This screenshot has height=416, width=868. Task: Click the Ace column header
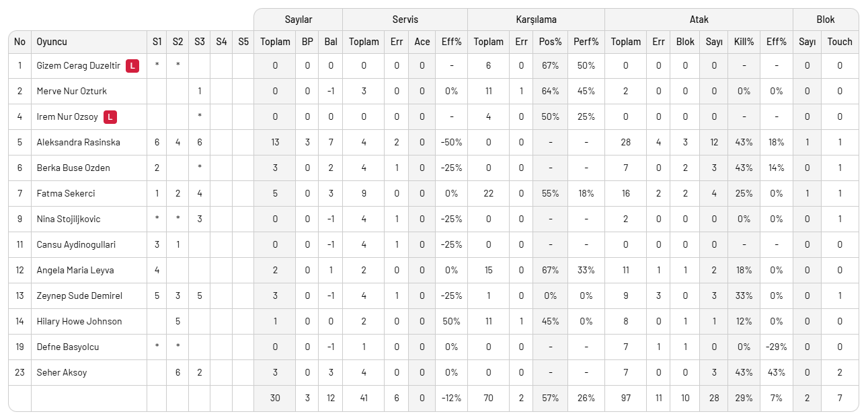pyautogui.click(x=422, y=42)
